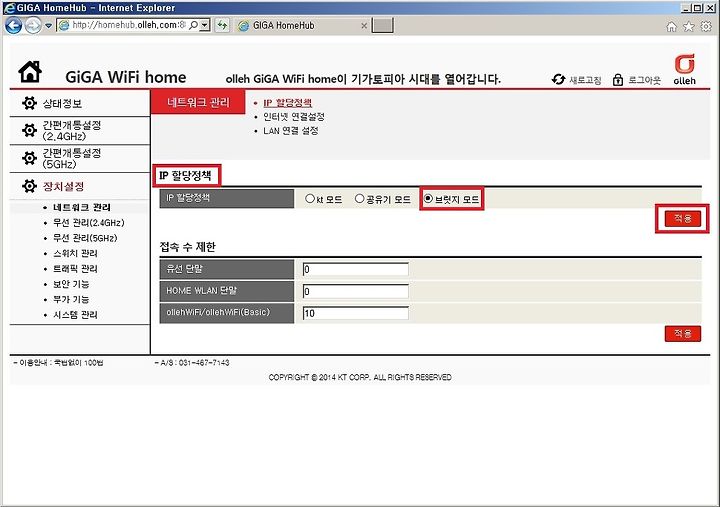Click the olleh logo
This screenshot has width=720, height=507.
click(684, 69)
